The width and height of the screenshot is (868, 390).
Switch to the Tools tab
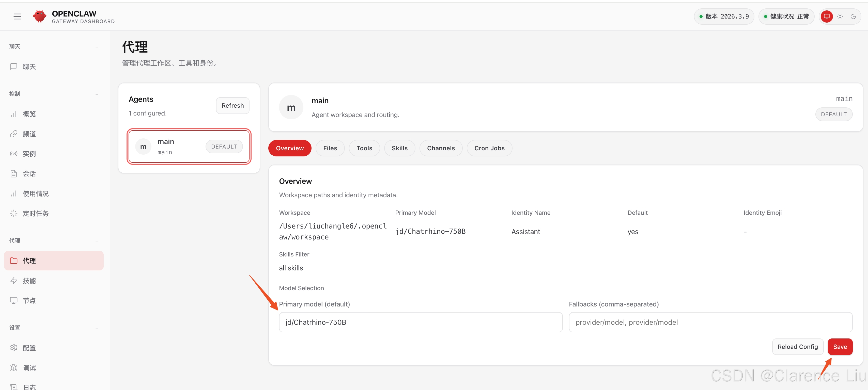tap(364, 148)
